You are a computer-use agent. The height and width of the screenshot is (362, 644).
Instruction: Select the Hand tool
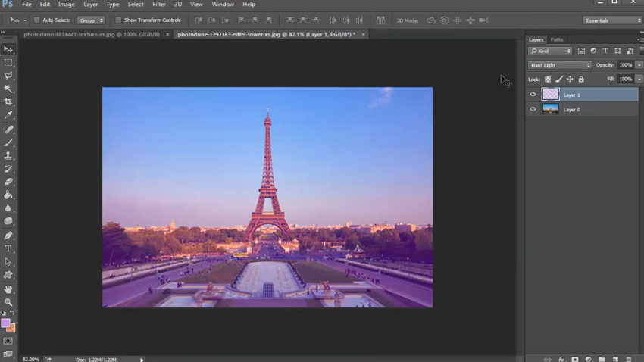tap(8, 289)
